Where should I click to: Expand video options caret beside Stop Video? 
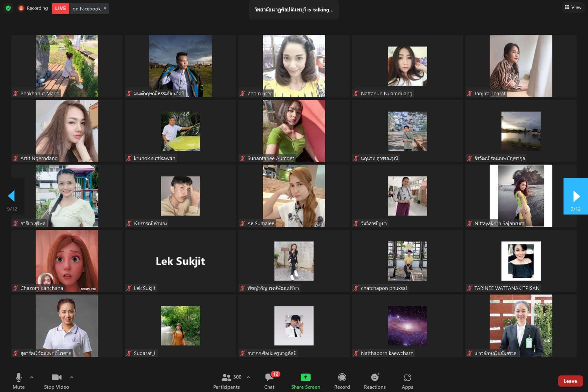click(x=72, y=377)
